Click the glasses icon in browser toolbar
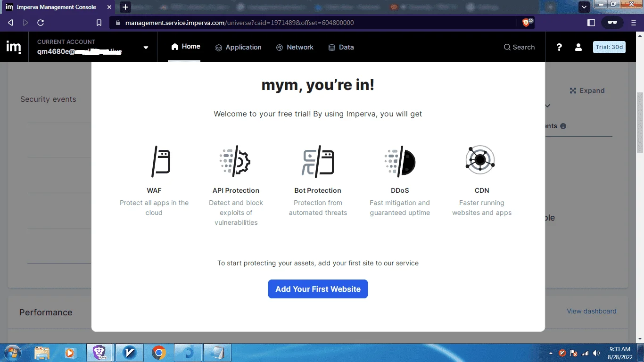 click(x=612, y=23)
